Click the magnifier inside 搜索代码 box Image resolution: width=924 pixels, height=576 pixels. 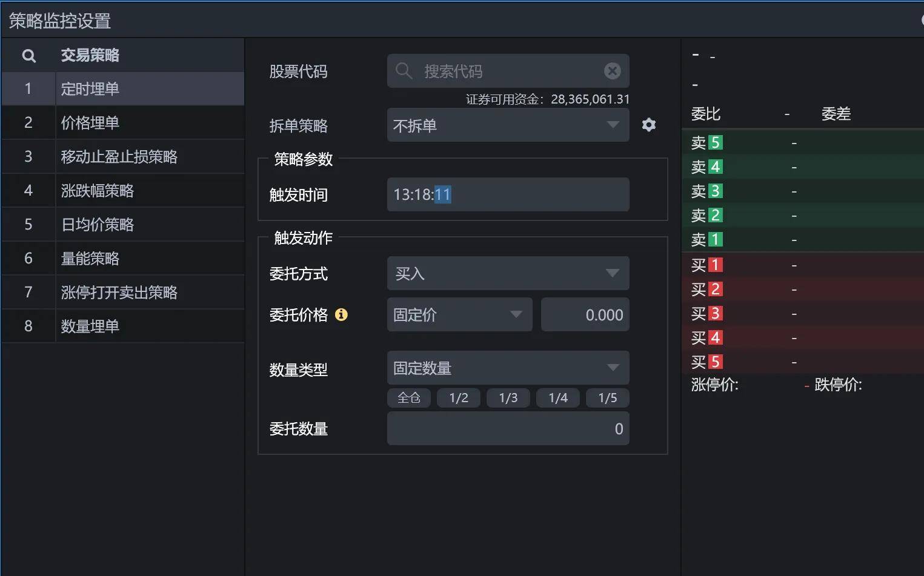(x=404, y=71)
